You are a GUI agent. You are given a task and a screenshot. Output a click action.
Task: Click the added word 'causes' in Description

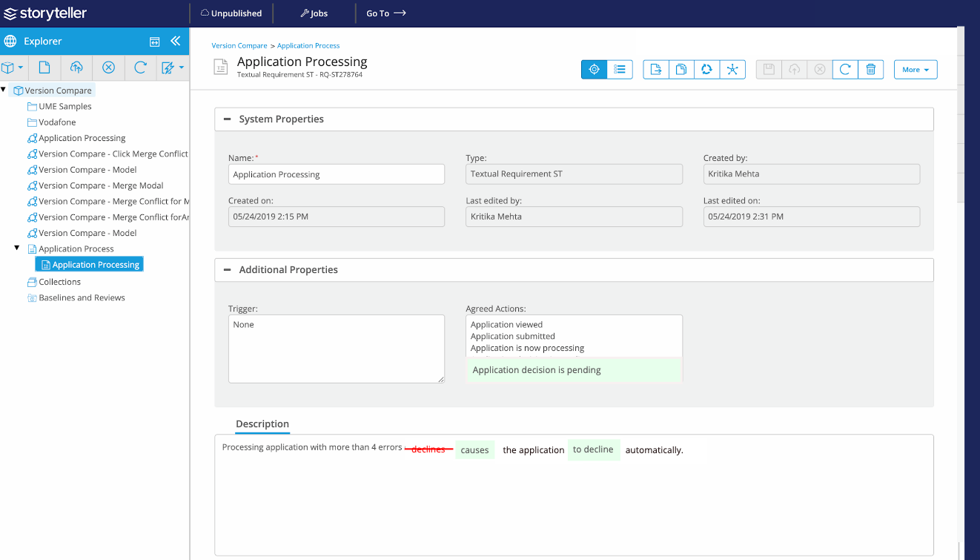[x=474, y=449]
